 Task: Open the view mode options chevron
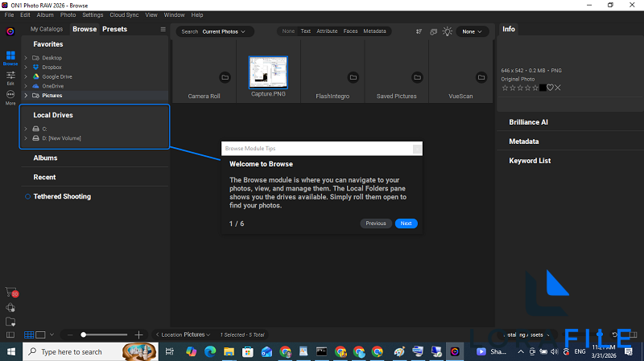52,334
